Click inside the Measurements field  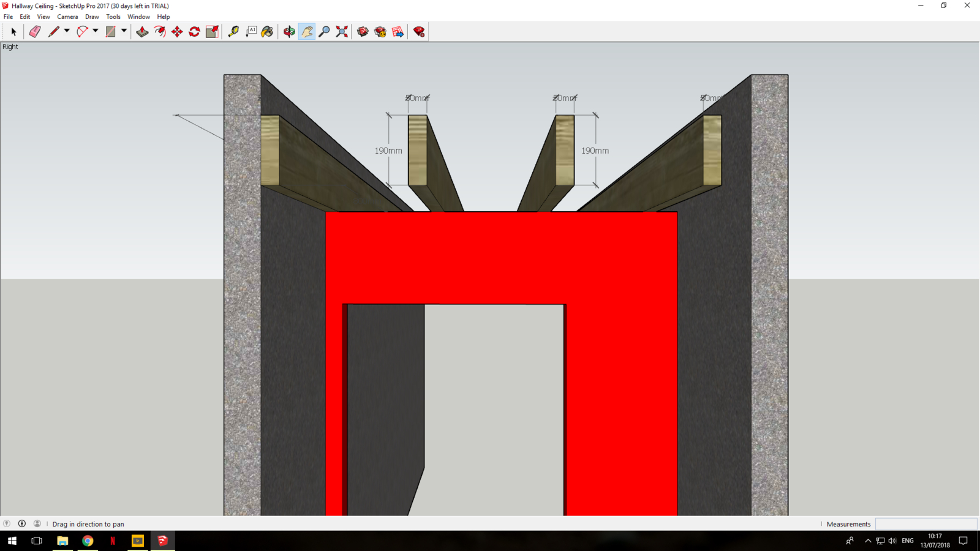coord(926,524)
